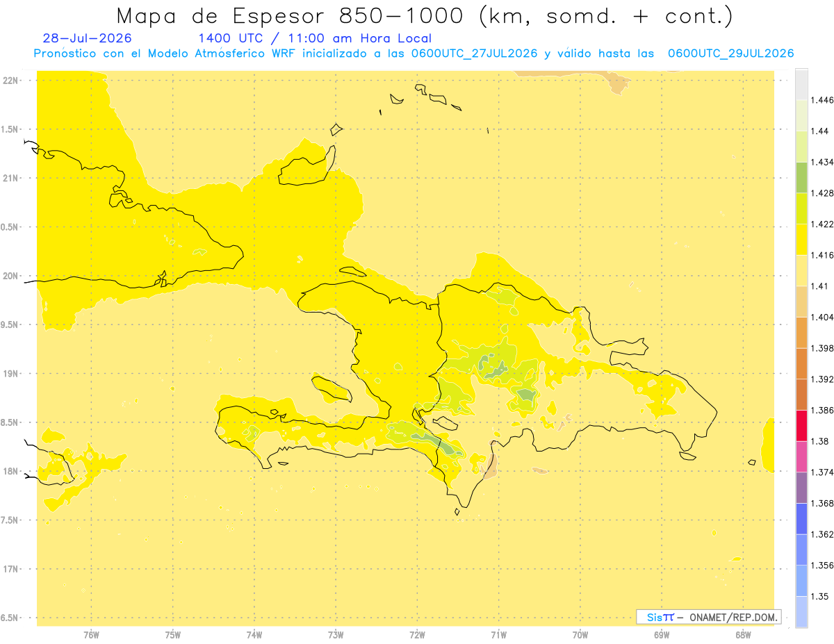The width and height of the screenshot is (834, 644).
Task: Click the '75W' longitude label
Action: click(x=173, y=634)
